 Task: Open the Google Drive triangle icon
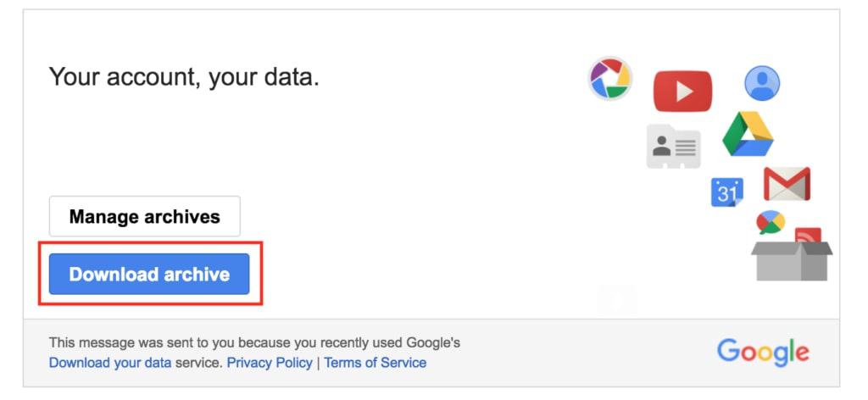tap(748, 134)
